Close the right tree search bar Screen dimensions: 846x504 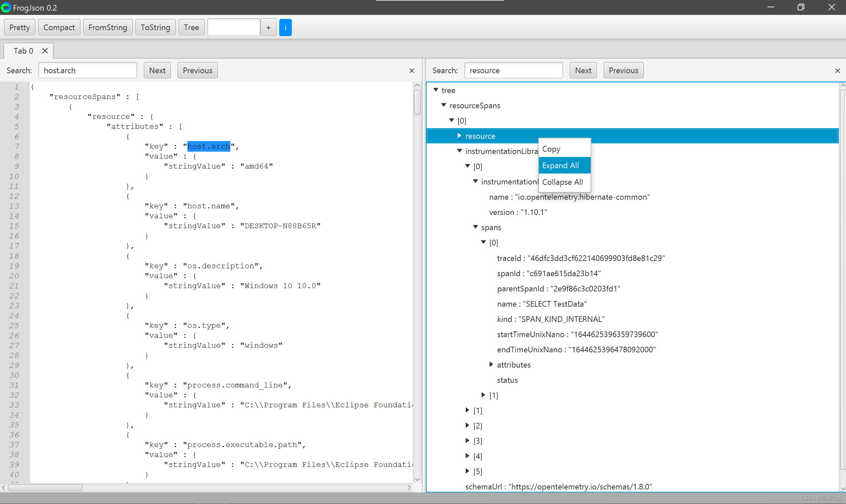837,71
